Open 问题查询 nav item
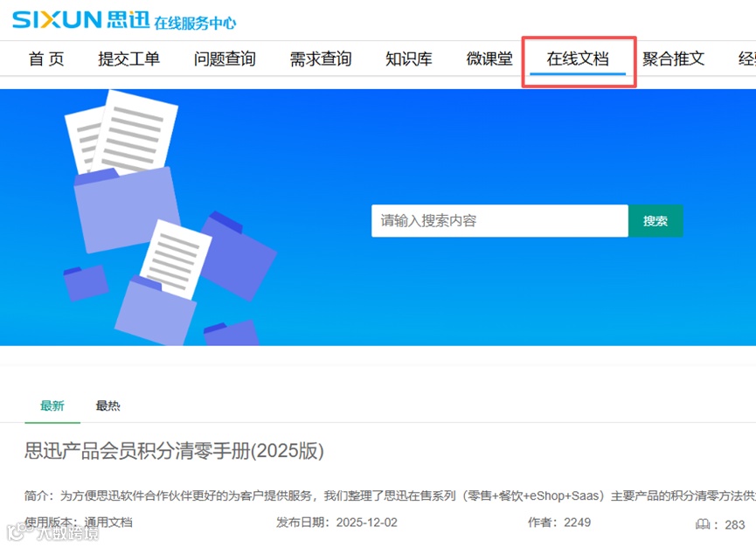This screenshot has width=756, height=547. (x=225, y=59)
